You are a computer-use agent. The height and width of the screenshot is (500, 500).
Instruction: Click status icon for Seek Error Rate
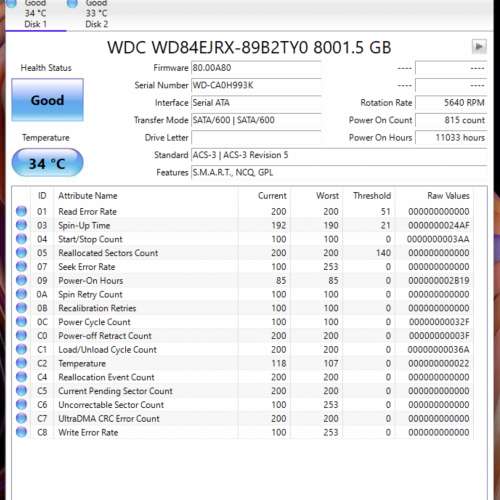tap(21, 267)
